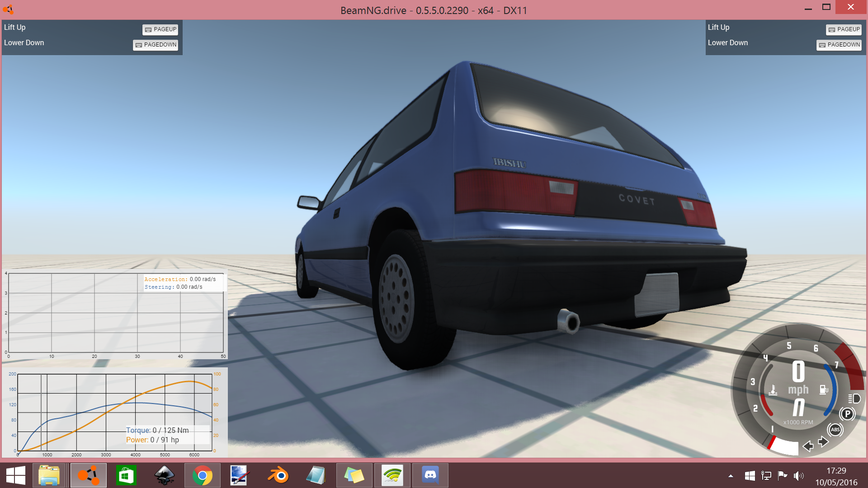The image size is (868, 488).
Task: Open Google Chrome from the taskbar
Action: pyautogui.click(x=203, y=475)
